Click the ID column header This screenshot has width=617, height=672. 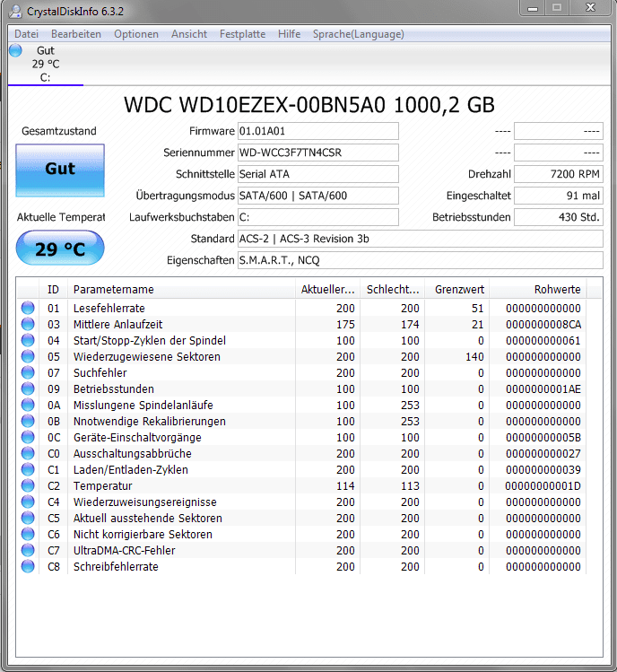[x=53, y=289]
